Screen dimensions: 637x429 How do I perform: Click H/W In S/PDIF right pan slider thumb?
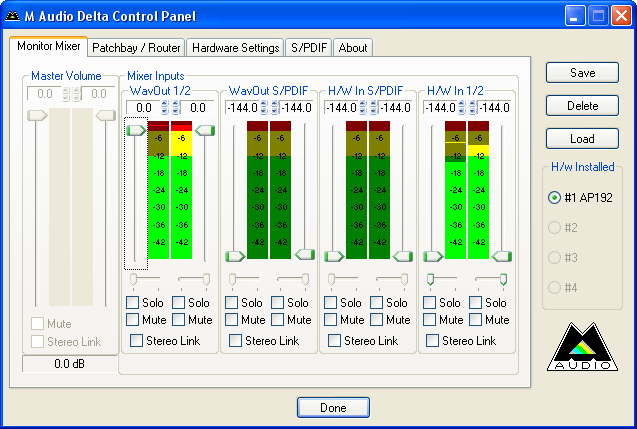(x=404, y=280)
